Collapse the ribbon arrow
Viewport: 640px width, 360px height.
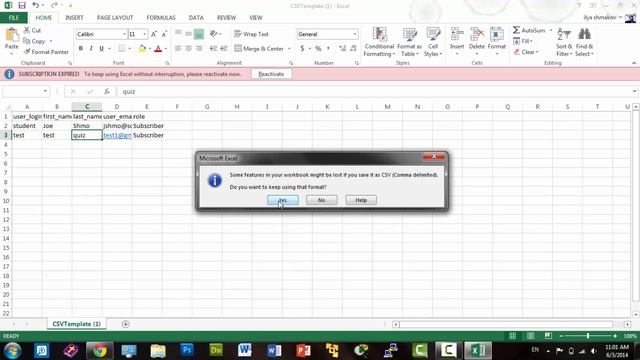coord(634,63)
